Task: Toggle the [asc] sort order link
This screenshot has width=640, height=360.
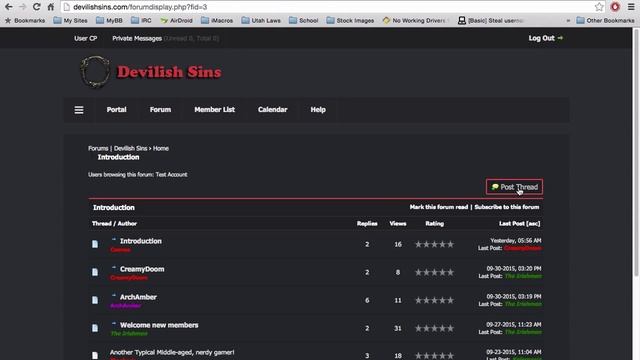Action: click(x=533, y=223)
